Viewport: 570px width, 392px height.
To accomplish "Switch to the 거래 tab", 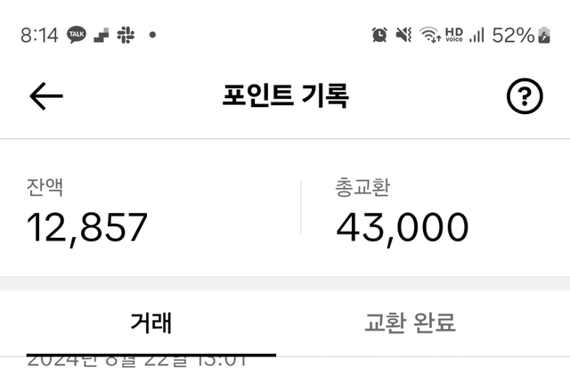I will pos(151,323).
